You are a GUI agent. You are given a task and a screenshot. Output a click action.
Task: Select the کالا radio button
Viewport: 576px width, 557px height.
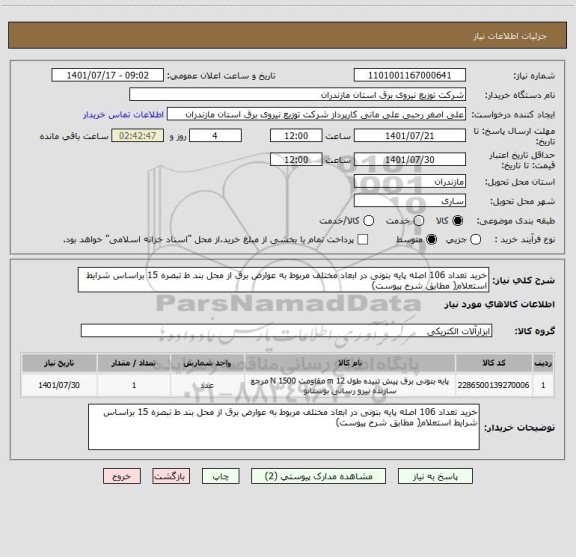click(x=458, y=221)
